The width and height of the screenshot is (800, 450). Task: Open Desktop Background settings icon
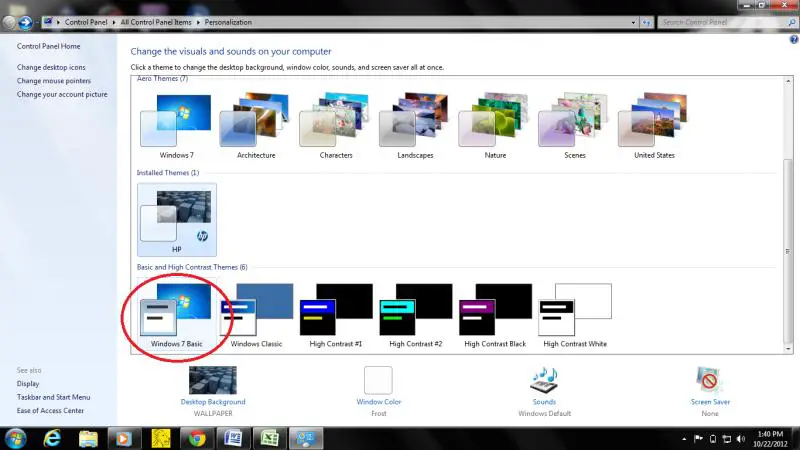tap(213, 380)
